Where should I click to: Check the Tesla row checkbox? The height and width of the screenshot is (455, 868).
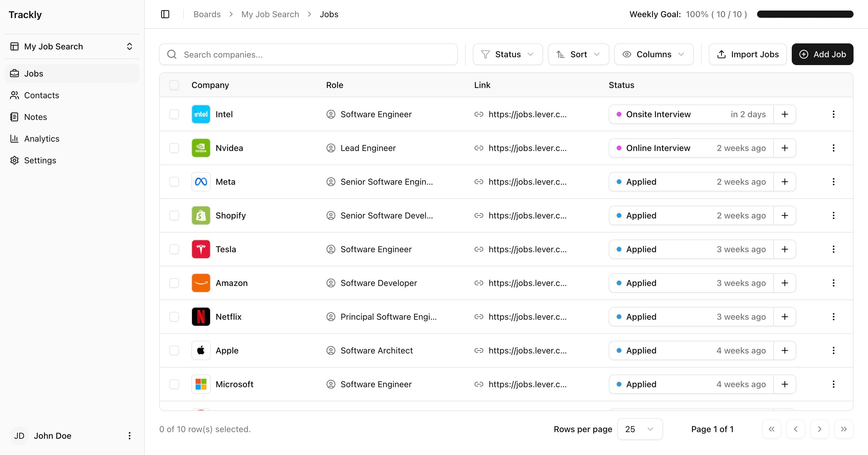[174, 249]
